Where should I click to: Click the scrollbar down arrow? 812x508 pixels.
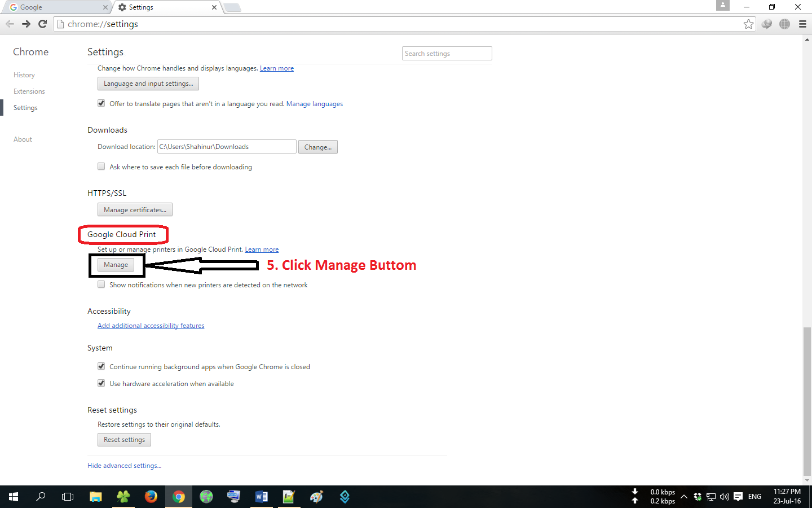(807, 480)
